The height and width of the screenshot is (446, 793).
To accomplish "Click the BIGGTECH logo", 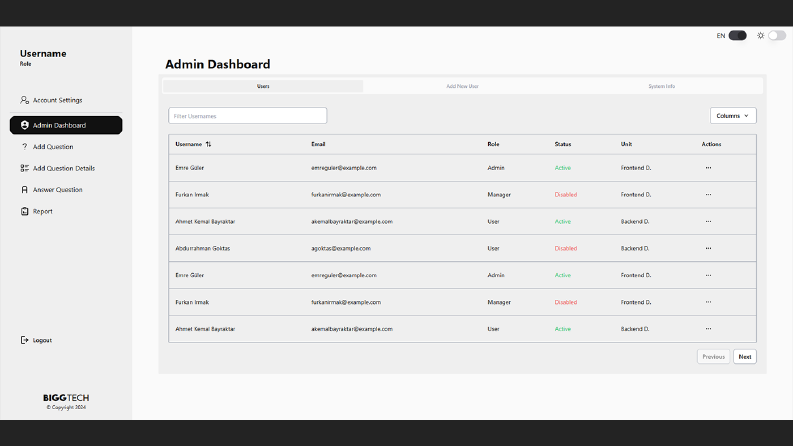I will coord(66,398).
